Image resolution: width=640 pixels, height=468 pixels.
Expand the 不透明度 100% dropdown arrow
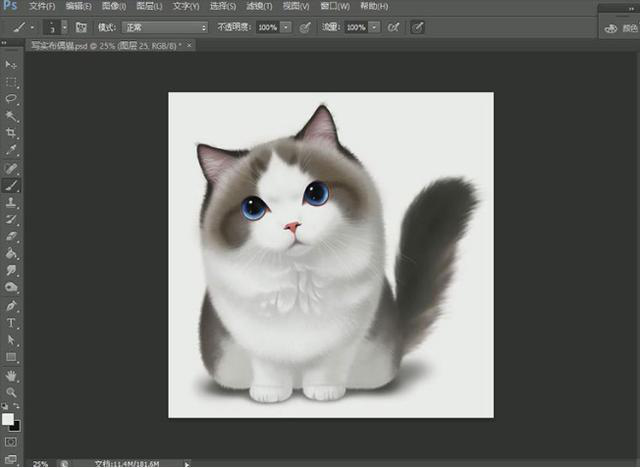point(286,27)
